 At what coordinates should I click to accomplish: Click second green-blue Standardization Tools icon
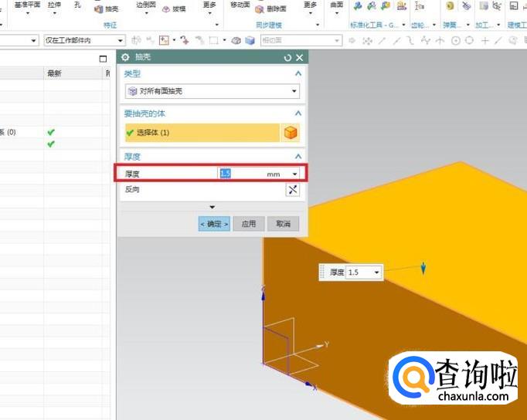tap(372, 5)
